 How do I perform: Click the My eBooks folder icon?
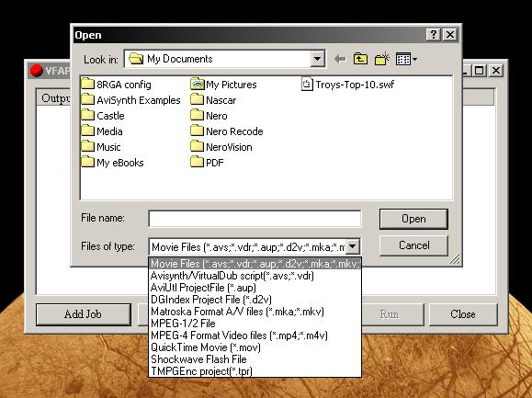click(88, 162)
